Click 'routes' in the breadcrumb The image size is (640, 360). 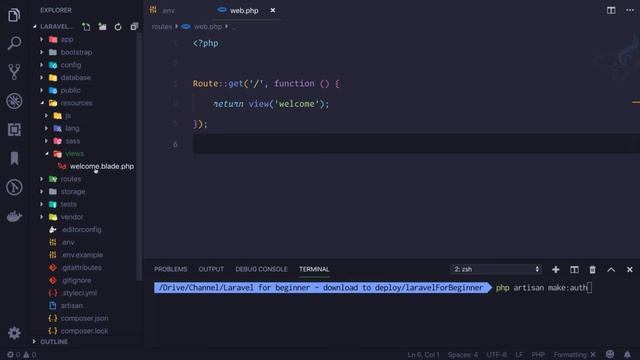click(162, 27)
